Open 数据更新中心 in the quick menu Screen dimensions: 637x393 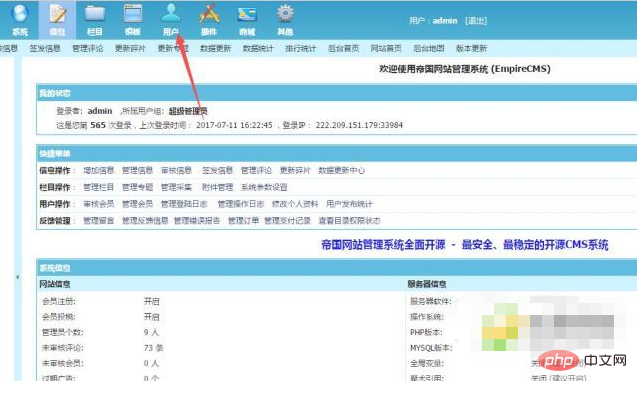click(x=342, y=171)
